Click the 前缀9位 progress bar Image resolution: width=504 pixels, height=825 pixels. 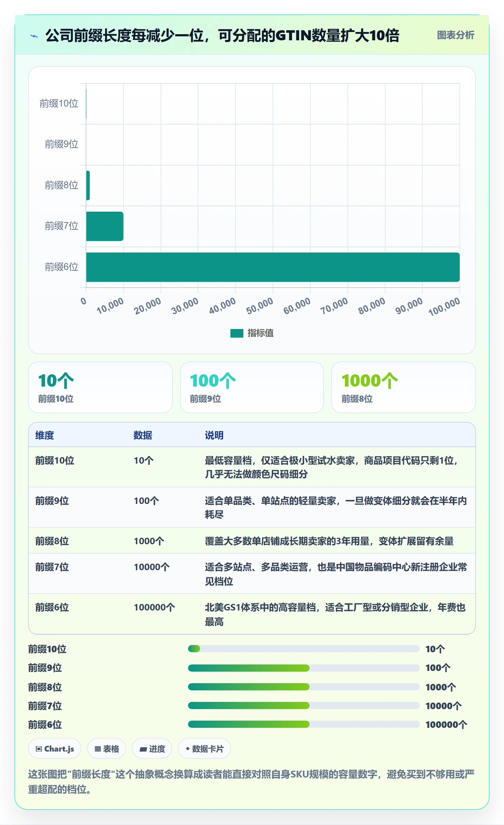(303, 668)
